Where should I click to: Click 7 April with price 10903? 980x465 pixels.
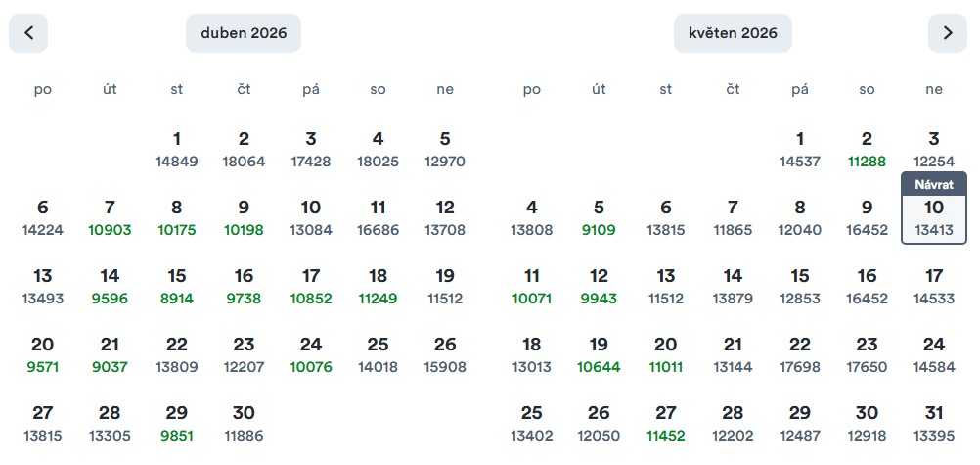coord(110,218)
